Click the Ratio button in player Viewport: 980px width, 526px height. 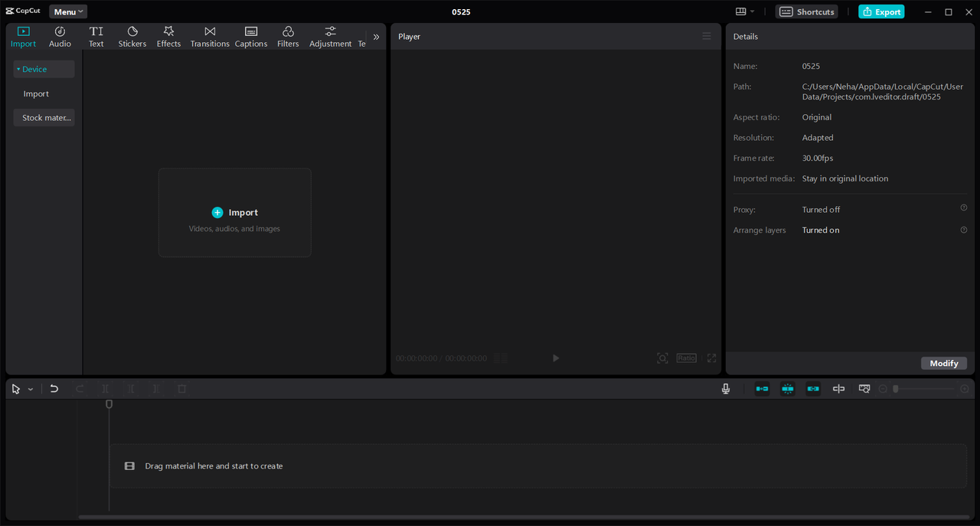(686, 358)
